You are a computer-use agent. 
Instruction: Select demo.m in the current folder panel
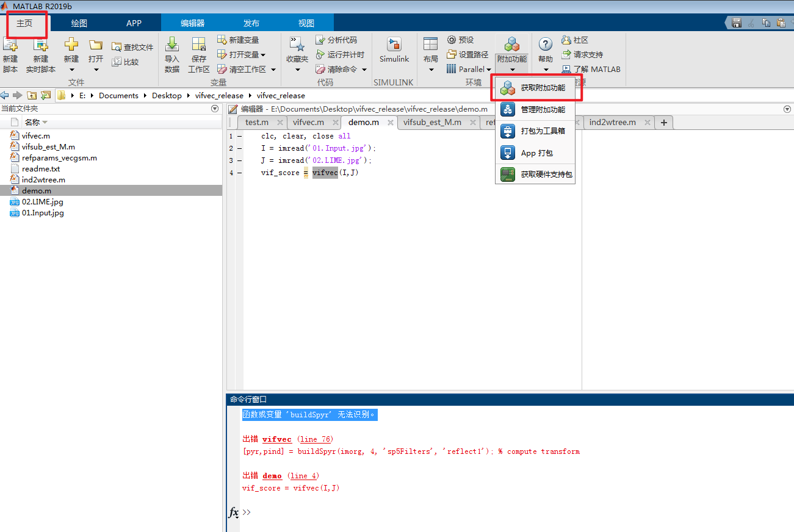tap(37, 190)
